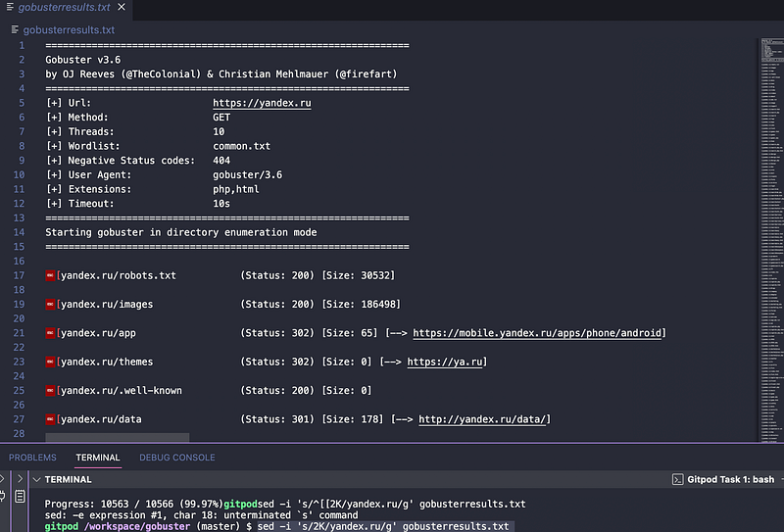Image resolution: width=784 pixels, height=532 pixels.
Task: Open gobusterresults.txt breadcrumb item
Action: (69, 30)
